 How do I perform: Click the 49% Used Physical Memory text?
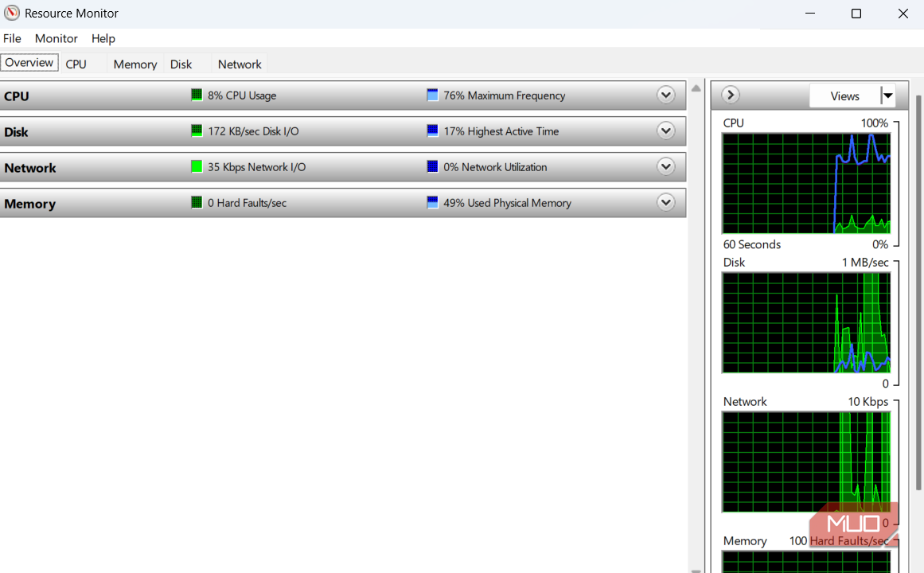pos(508,204)
